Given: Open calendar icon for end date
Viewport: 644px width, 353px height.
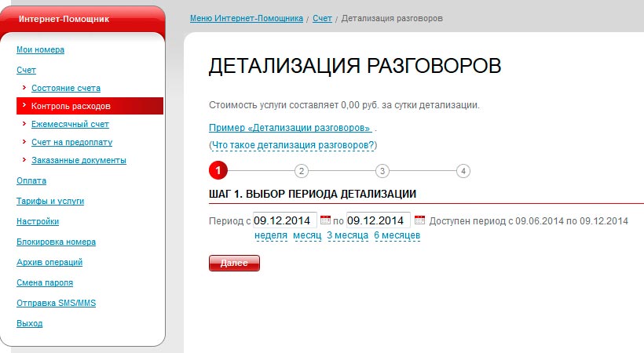Looking at the screenshot, I should tap(419, 220).
